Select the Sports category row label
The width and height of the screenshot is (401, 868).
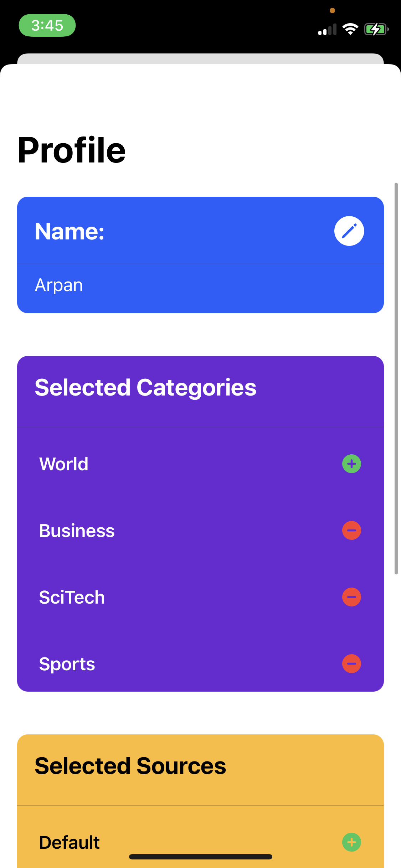67,664
